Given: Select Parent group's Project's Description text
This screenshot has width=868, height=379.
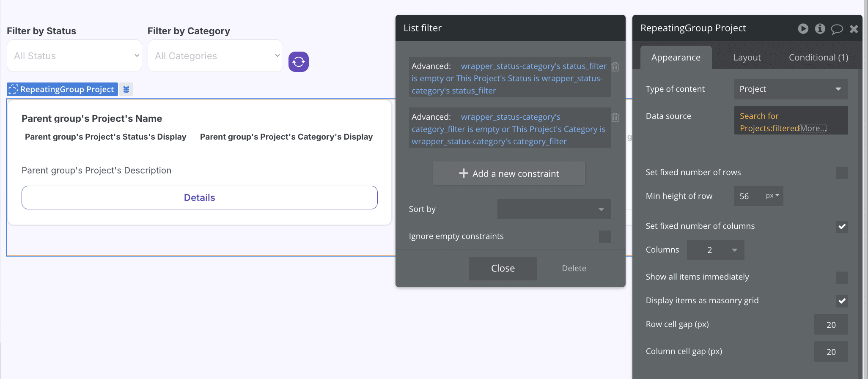Looking at the screenshot, I should [x=96, y=170].
